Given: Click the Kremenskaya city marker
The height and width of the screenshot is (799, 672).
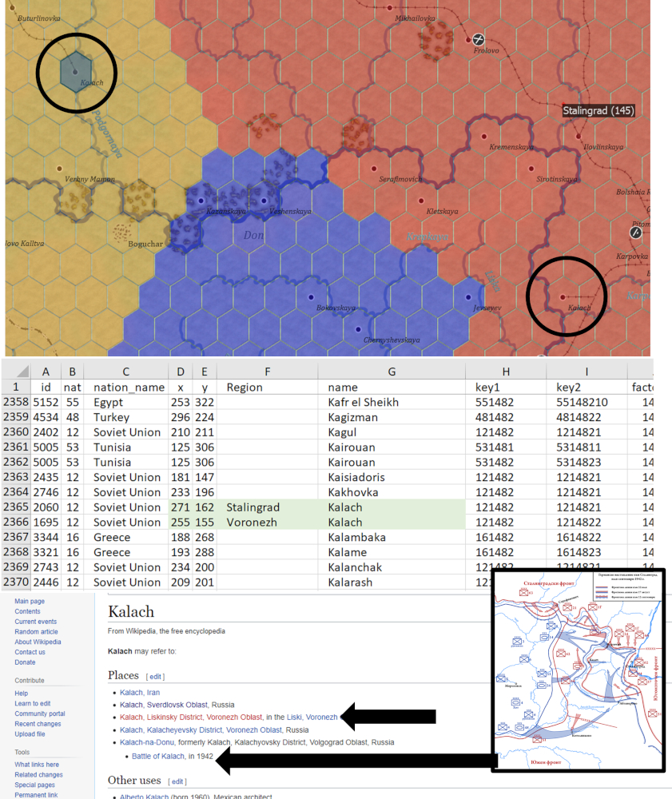Looking at the screenshot, I should click(x=484, y=137).
